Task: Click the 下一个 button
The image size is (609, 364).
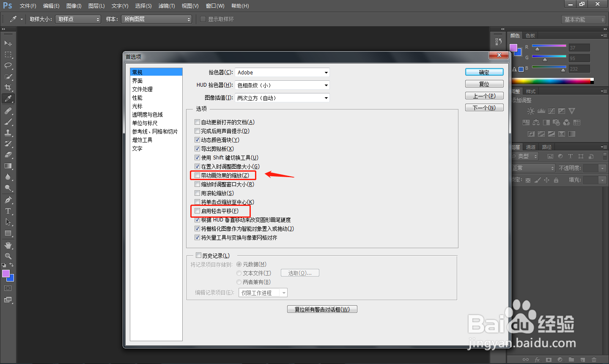Action: [484, 108]
